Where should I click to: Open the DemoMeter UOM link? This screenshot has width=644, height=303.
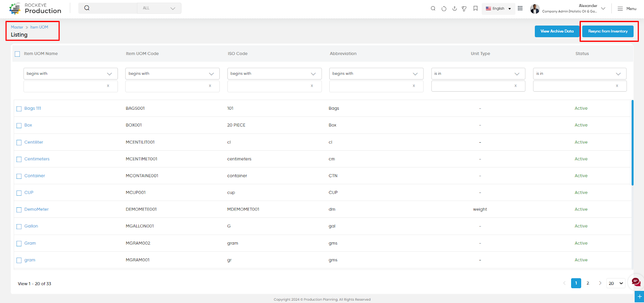pos(36,209)
